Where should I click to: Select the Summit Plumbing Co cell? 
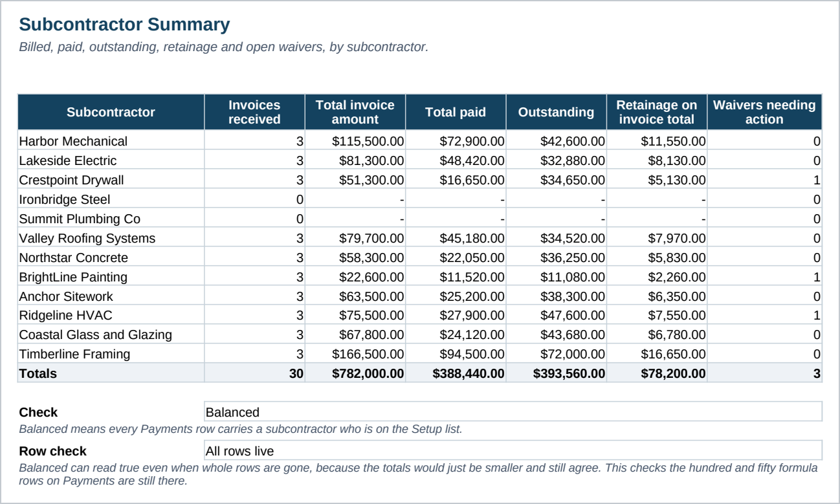pos(111,219)
